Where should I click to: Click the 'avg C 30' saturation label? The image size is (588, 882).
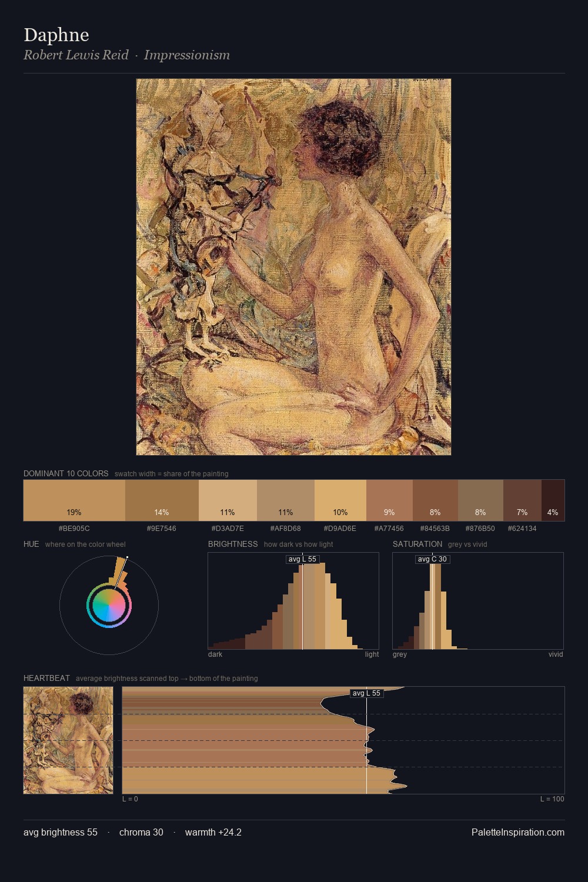coord(432,559)
